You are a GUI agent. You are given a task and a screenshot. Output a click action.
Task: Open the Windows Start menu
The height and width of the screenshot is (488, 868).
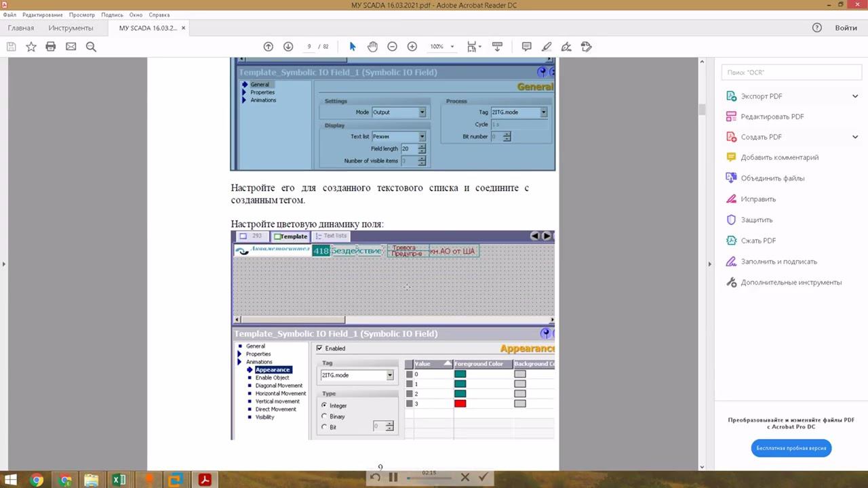[11, 480]
